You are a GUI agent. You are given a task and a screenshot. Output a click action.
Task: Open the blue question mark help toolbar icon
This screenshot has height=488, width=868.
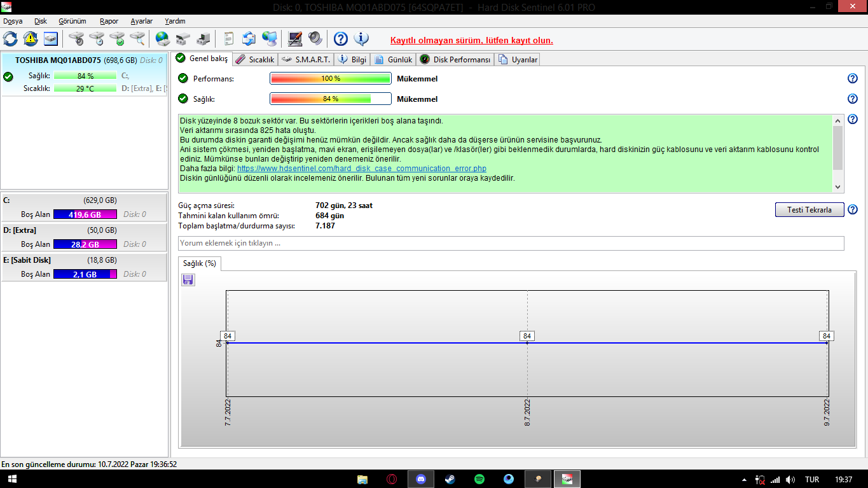pos(341,39)
